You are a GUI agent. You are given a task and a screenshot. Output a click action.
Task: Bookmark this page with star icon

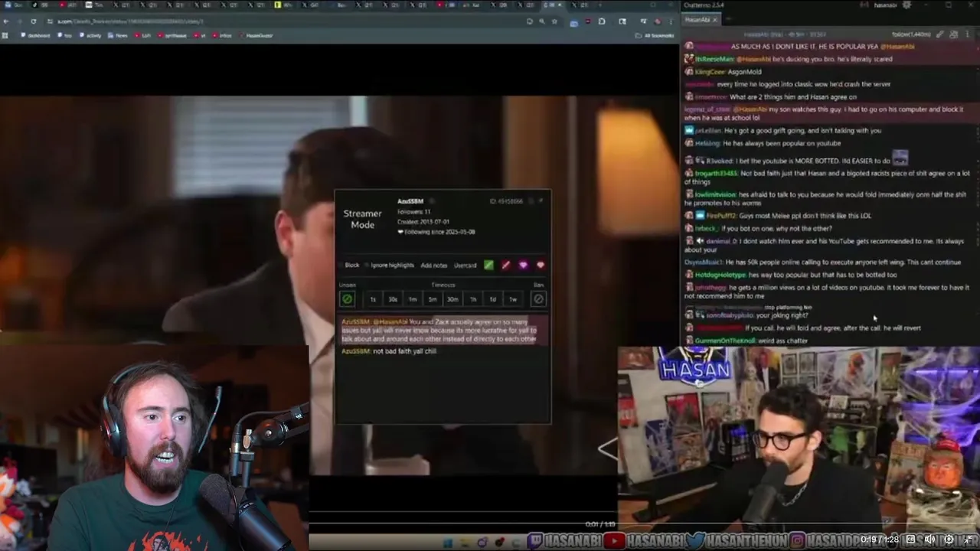(x=555, y=21)
